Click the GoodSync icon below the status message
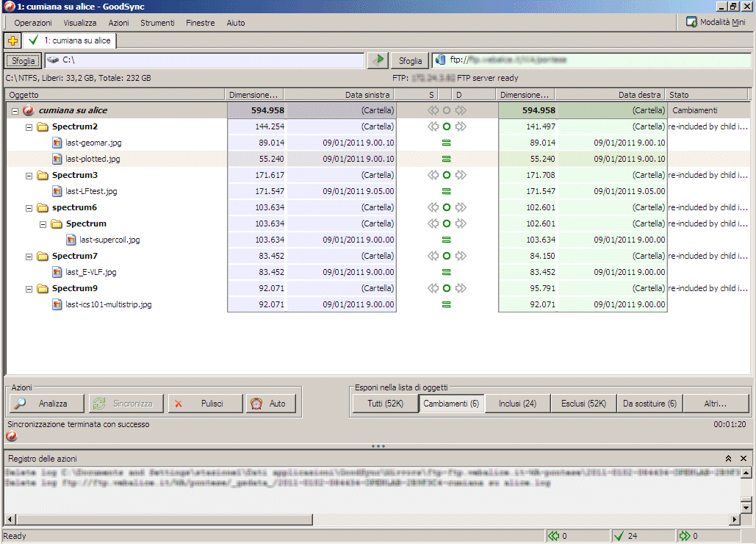The height and width of the screenshot is (544, 756). (x=12, y=436)
